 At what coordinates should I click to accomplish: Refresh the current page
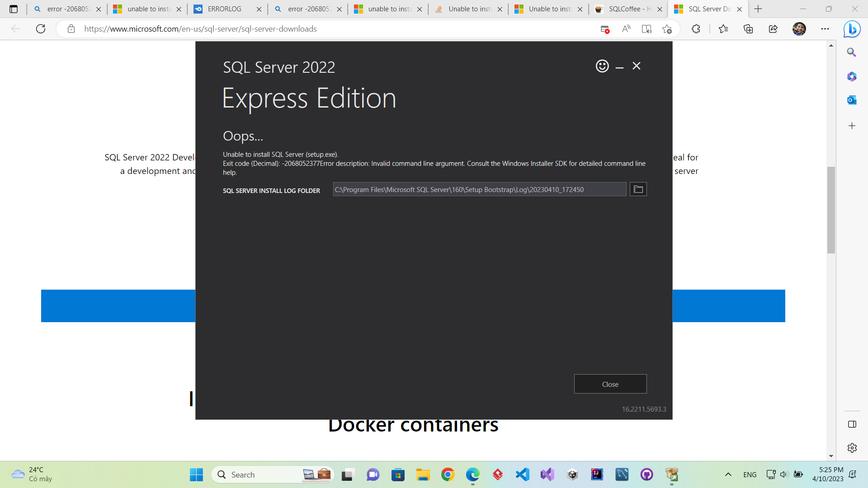[41, 29]
